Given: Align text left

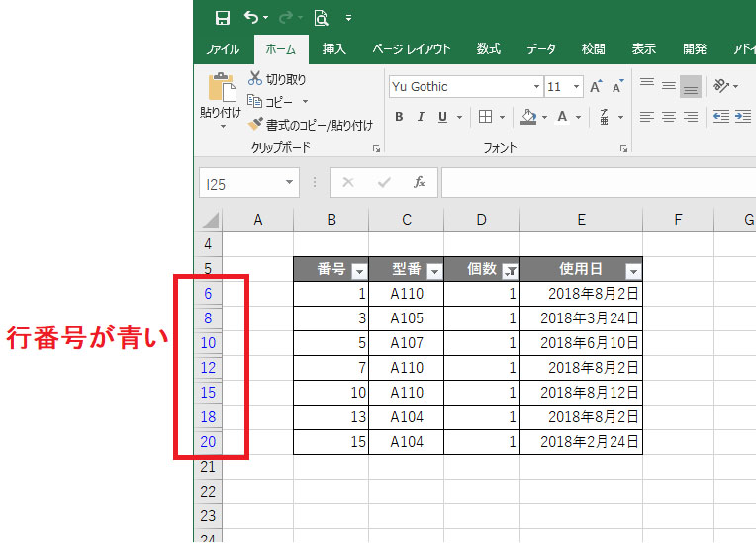Looking at the screenshot, I should pos(646,117).
